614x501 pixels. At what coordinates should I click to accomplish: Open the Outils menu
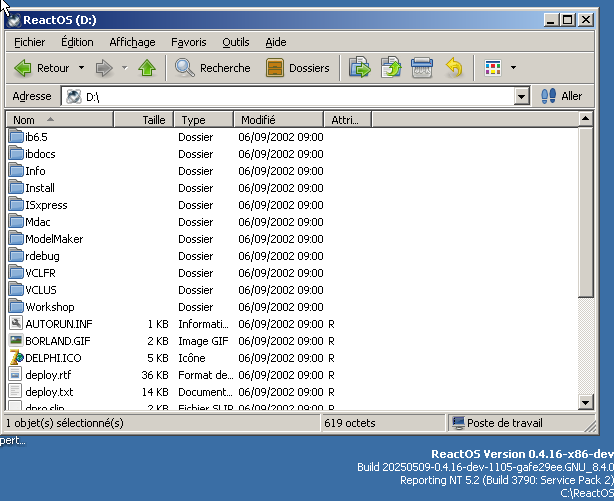coord(236,42)
